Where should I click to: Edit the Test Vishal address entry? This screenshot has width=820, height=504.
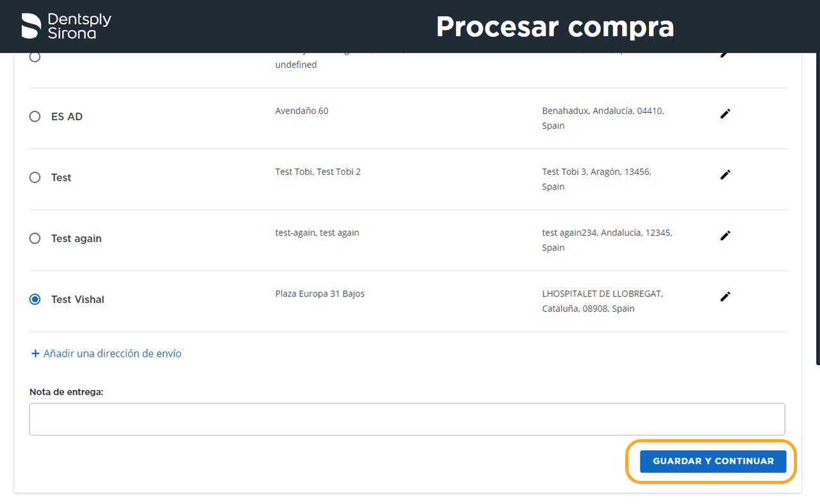pyautogui.click(x=725, y=297)
